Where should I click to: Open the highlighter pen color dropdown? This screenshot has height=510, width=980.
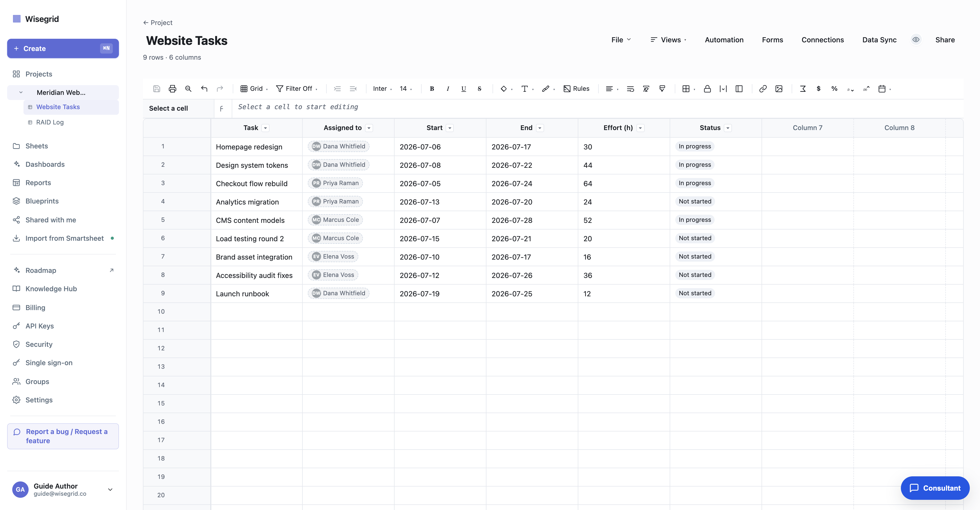[549, 88]
